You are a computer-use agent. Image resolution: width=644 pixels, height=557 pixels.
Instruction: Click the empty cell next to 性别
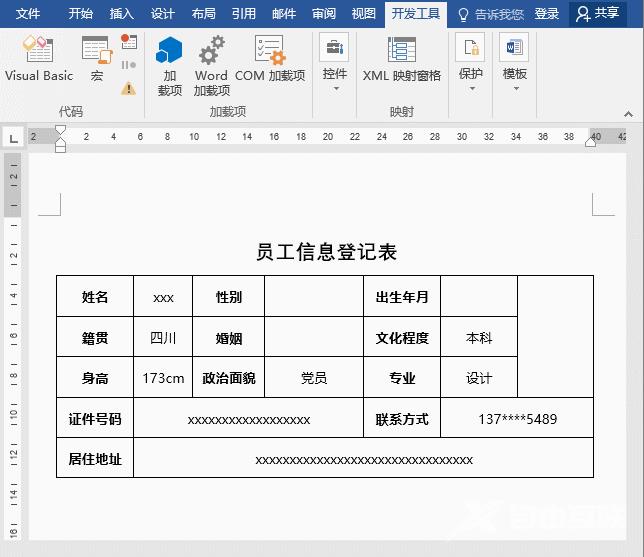(x=313, y=297)
